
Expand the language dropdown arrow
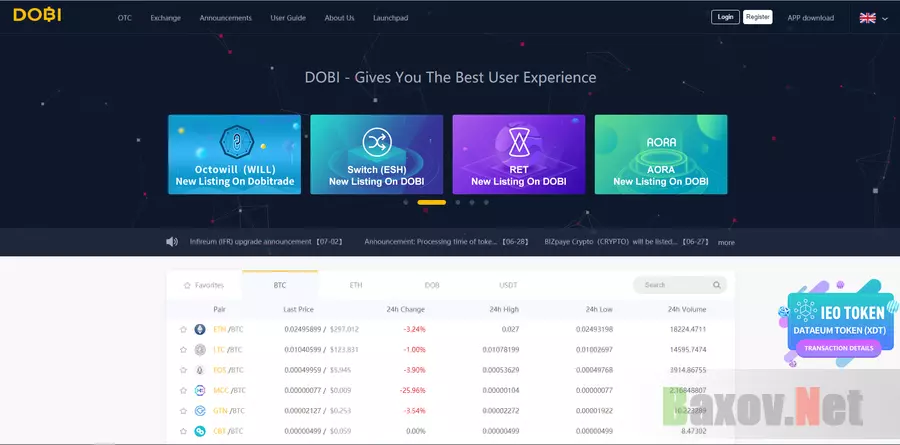(885, 18)
